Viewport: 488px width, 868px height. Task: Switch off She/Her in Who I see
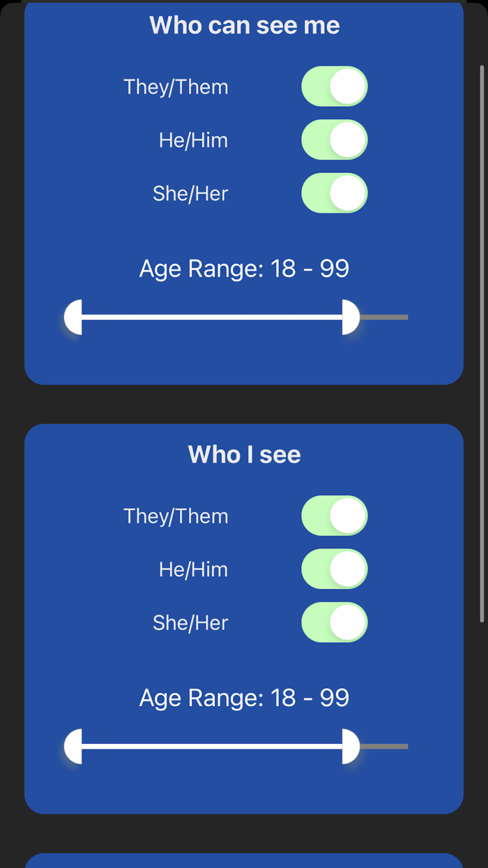click(x=334, y=622)
